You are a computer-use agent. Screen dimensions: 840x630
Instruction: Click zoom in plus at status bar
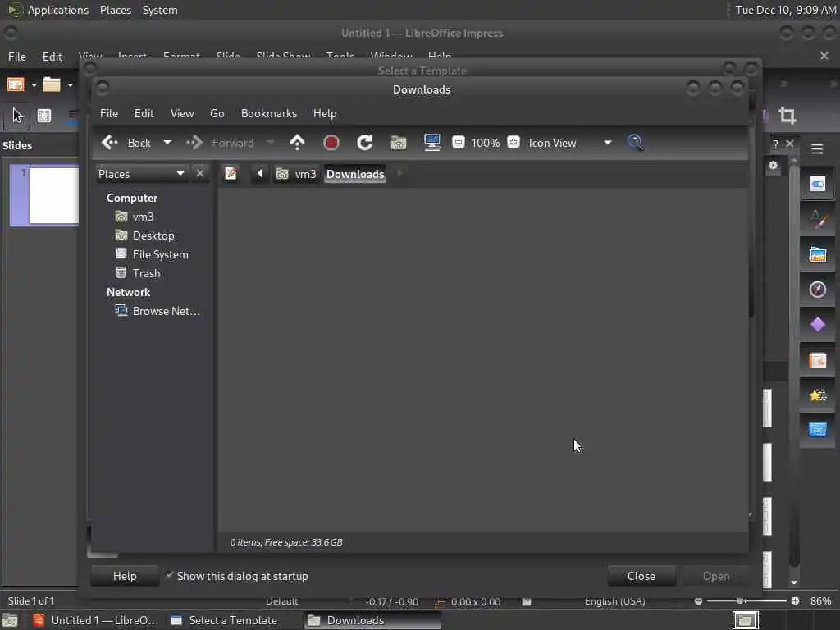795,601
